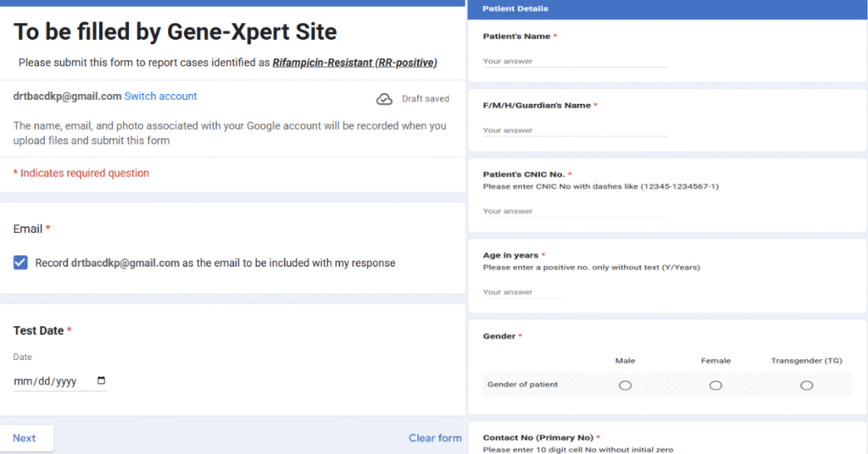Click the Patient Details section header
Image resolution: width=868 pixels, height=454 pixels.
(x=515, y=8)
